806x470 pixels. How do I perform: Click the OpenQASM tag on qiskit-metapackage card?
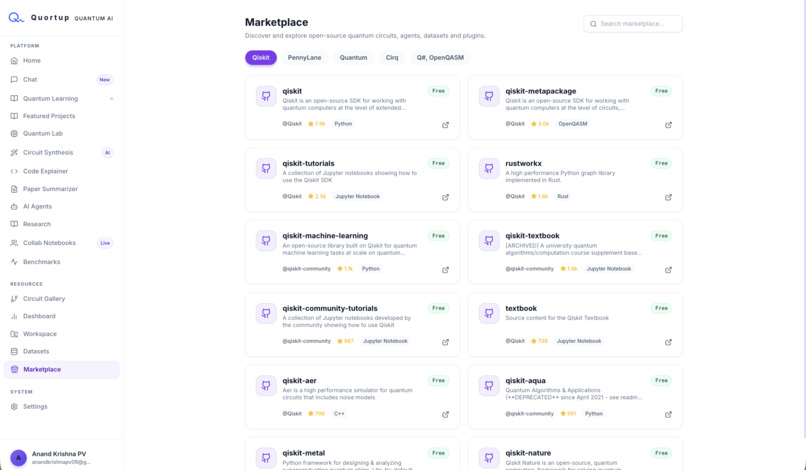tap(573, 124)
